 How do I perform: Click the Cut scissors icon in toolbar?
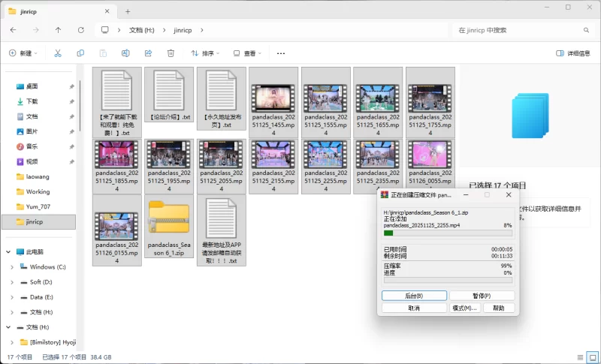(x=57, y=53)
